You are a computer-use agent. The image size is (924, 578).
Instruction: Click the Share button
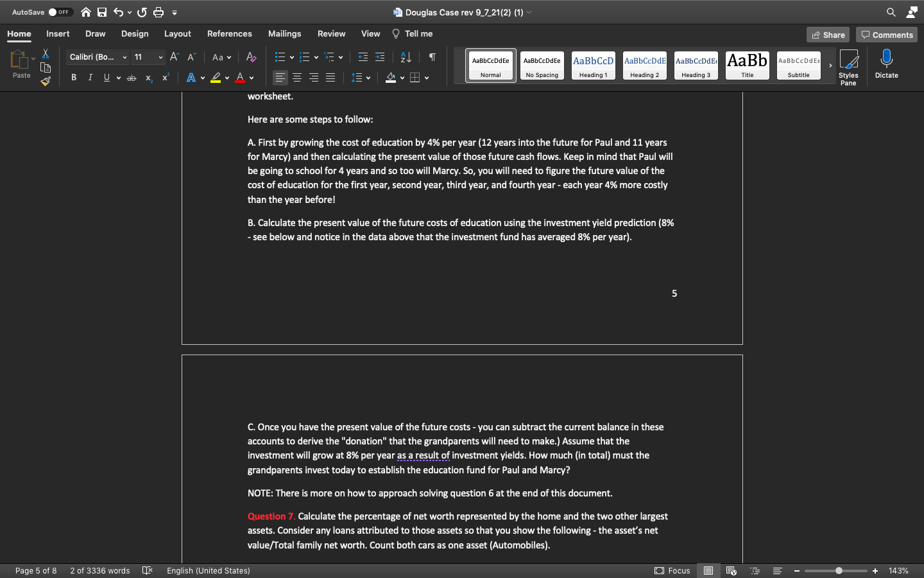(828, 35)
